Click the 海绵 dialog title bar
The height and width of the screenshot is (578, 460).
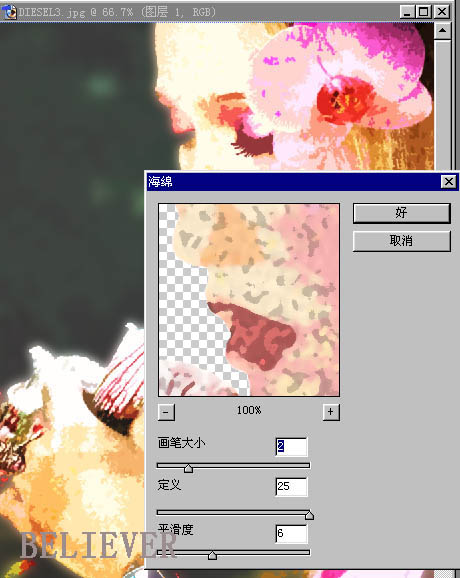click(293, 182)
